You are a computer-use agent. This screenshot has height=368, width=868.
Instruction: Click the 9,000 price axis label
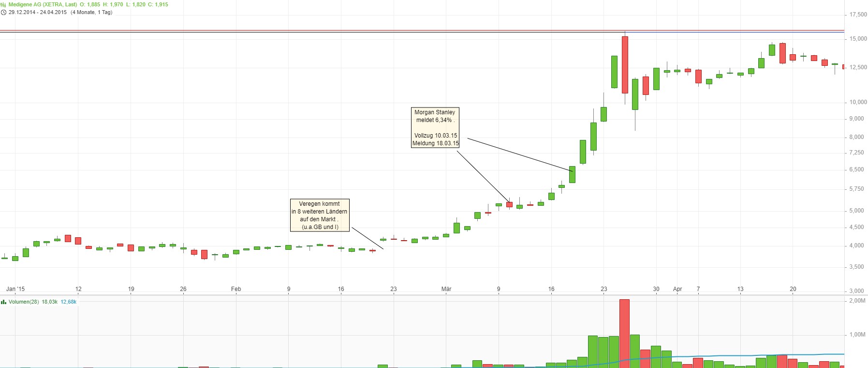click(857, 119)
